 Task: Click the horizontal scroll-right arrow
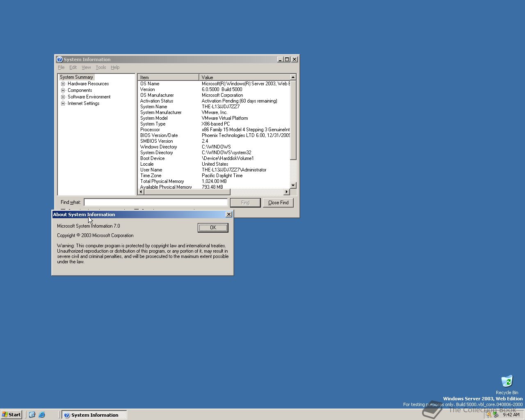[x=287, y=192]
